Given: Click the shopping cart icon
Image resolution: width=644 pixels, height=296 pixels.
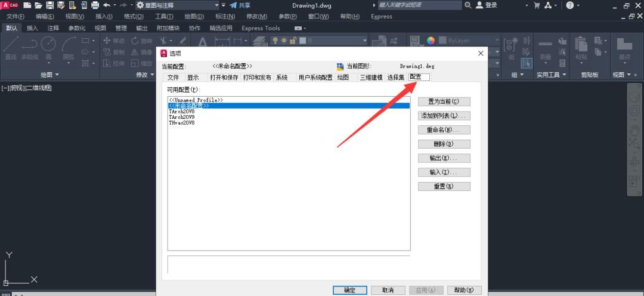Looking at the screenshot, I should pos(537,5).
